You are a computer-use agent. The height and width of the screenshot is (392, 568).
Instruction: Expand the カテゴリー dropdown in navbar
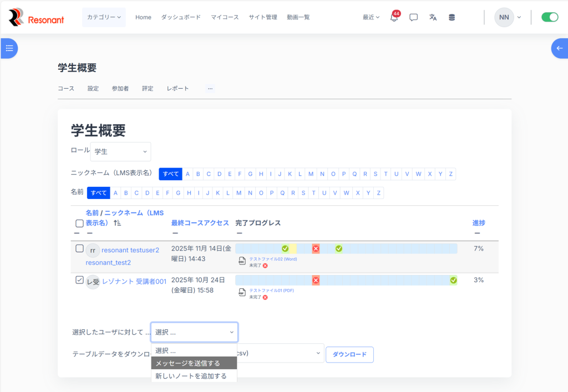(x=104, y=17)
